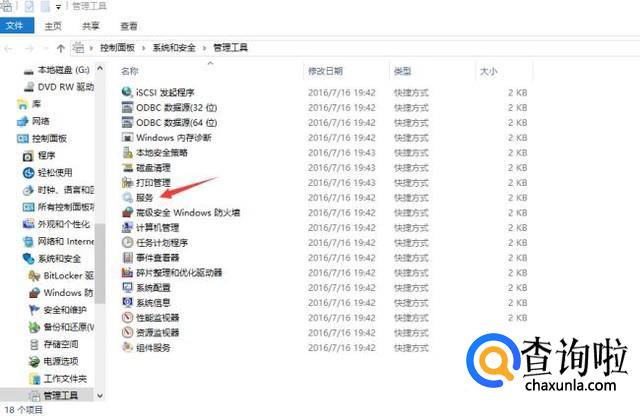640x416 pixels.
Task: Open 库 in the navigation pane
Action: point(29,104)
